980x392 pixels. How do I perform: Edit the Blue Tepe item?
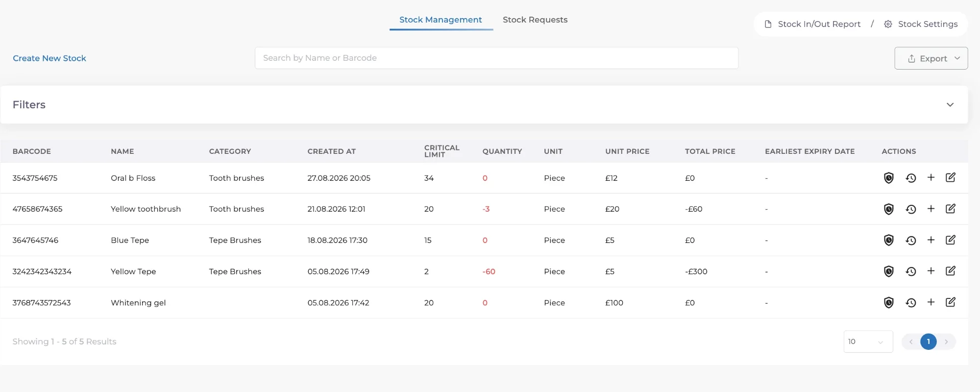951,240
